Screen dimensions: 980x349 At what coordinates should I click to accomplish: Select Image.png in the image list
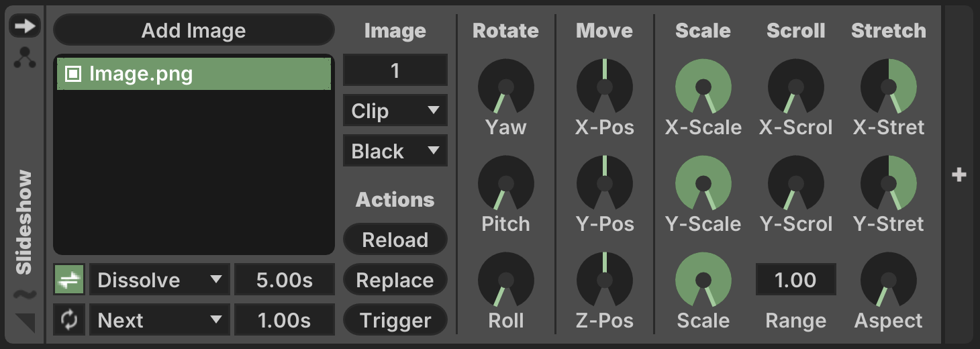(x=193, y=74)
